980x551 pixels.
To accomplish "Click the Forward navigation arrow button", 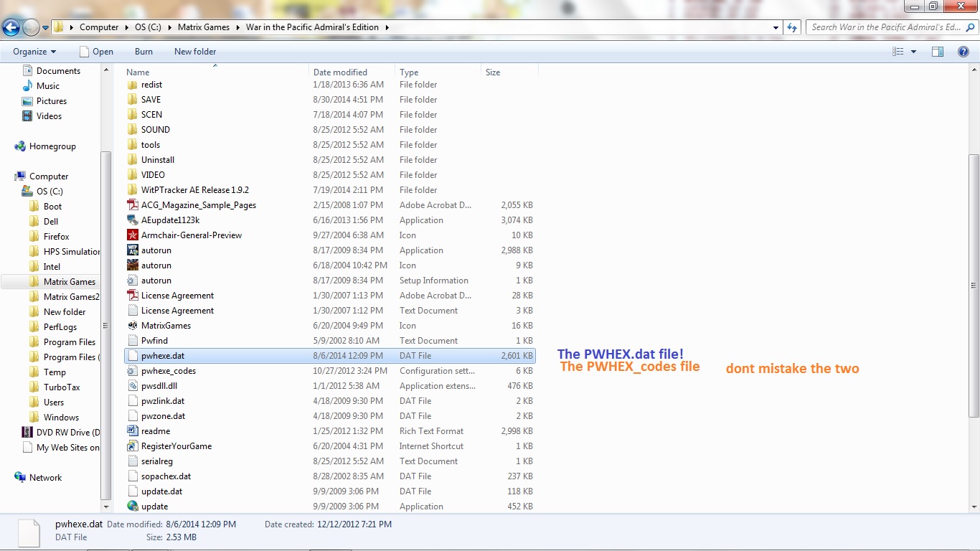I will coord(31,27).
